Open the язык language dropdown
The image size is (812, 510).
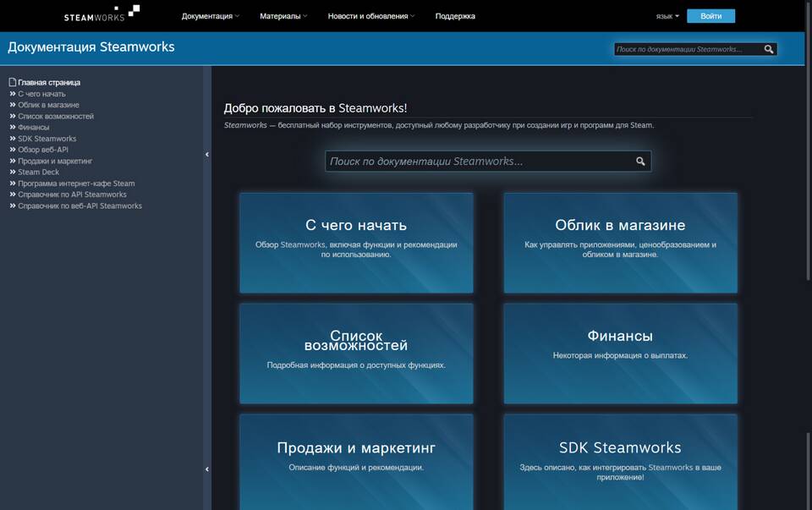pyautogui.click(x=667, y=16)
